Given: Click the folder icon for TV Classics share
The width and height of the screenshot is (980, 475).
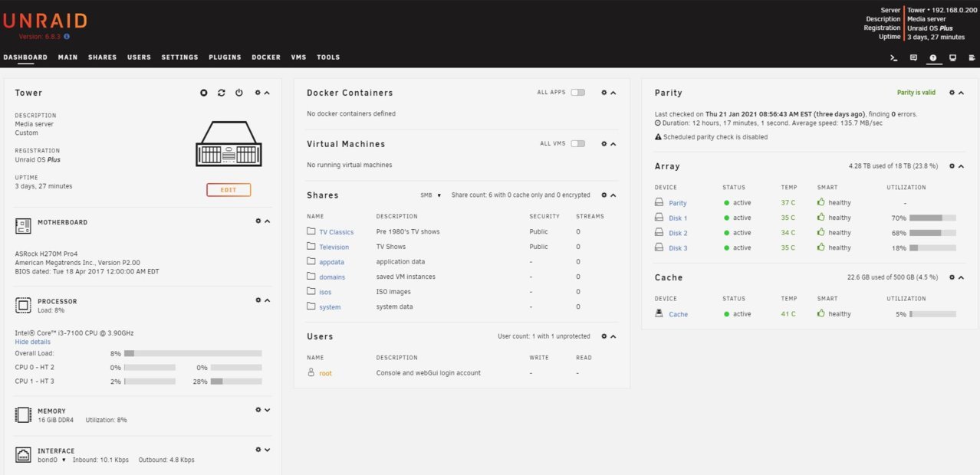Looking at the screenshot, I should coord(311,231).
